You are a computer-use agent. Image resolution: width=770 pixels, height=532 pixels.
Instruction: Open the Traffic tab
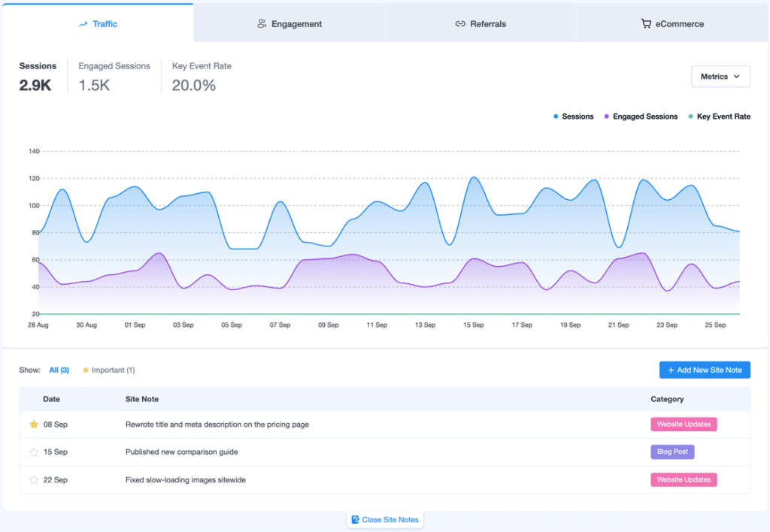coord(98,23)
